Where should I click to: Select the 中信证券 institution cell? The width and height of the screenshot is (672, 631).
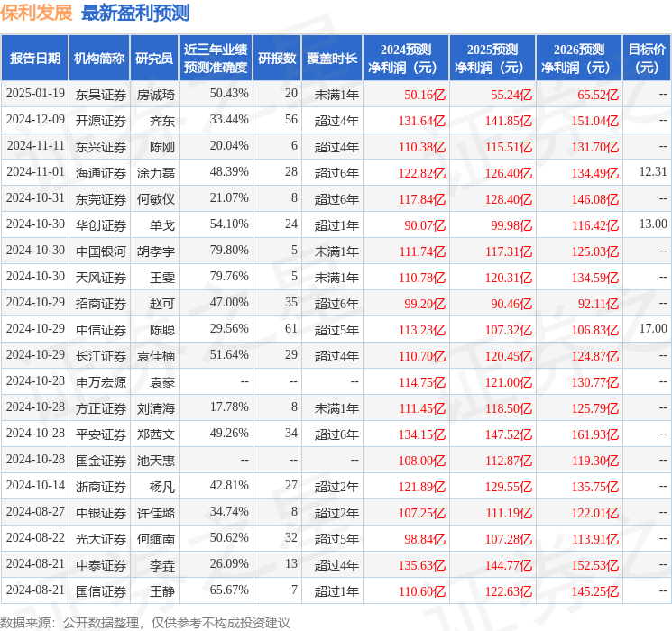[x=101, y=330]
